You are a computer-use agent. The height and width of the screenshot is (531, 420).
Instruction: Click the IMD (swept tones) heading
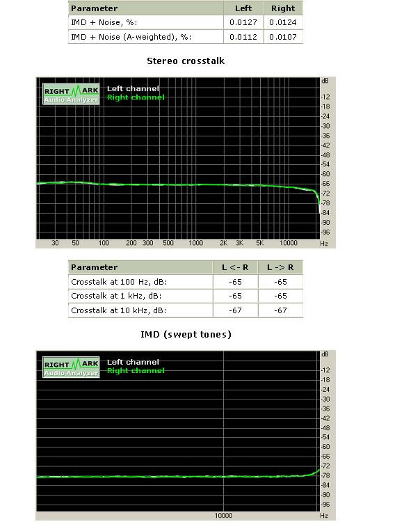[186, 335]
